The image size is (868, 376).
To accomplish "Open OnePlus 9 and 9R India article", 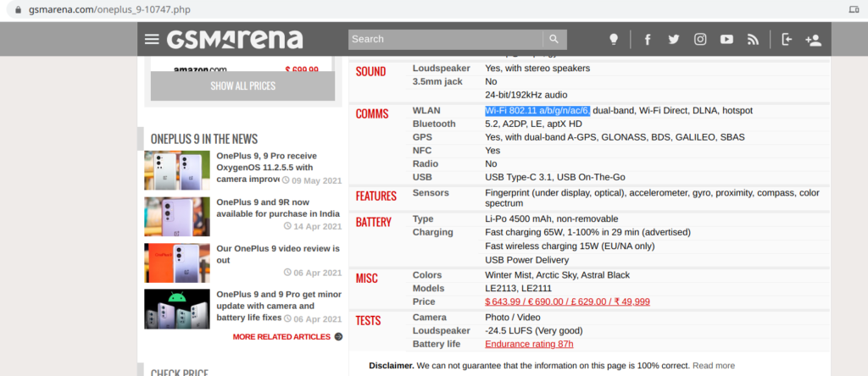I will [x=278, y=208].
